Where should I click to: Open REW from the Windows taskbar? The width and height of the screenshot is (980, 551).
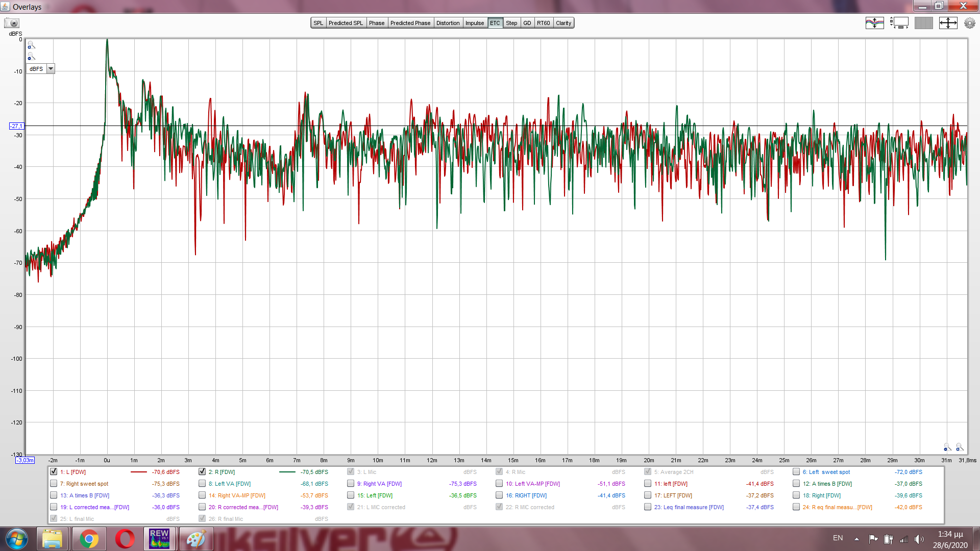(x=159, y=539)
